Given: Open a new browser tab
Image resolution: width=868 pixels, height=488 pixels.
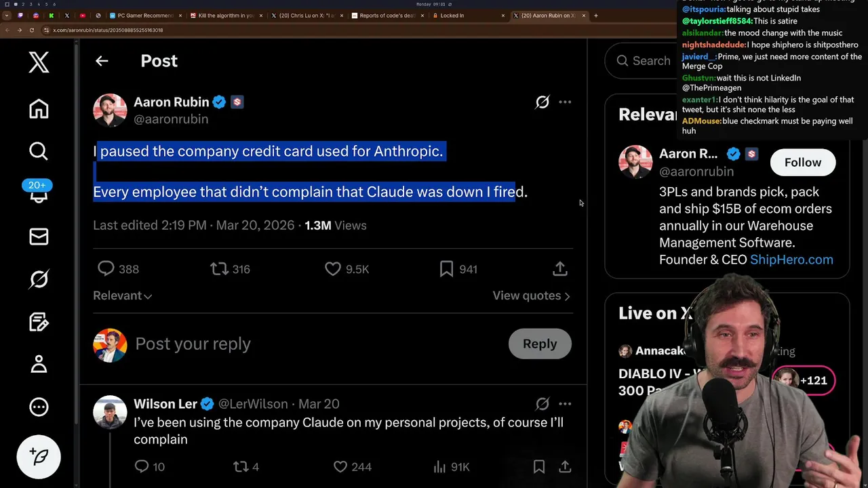Looking at the screenshot, I should (x=596, y=16).
